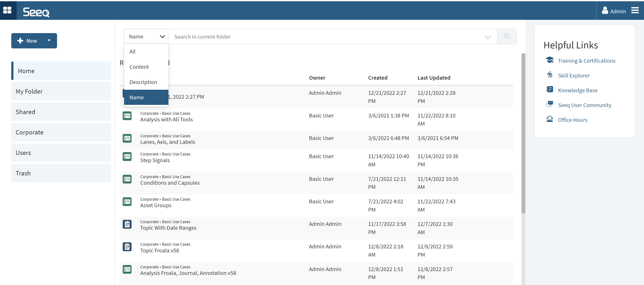Click the Office Hours headset icon
The height and width of the screenshot is (285, 644).
(x=549, y=119)
